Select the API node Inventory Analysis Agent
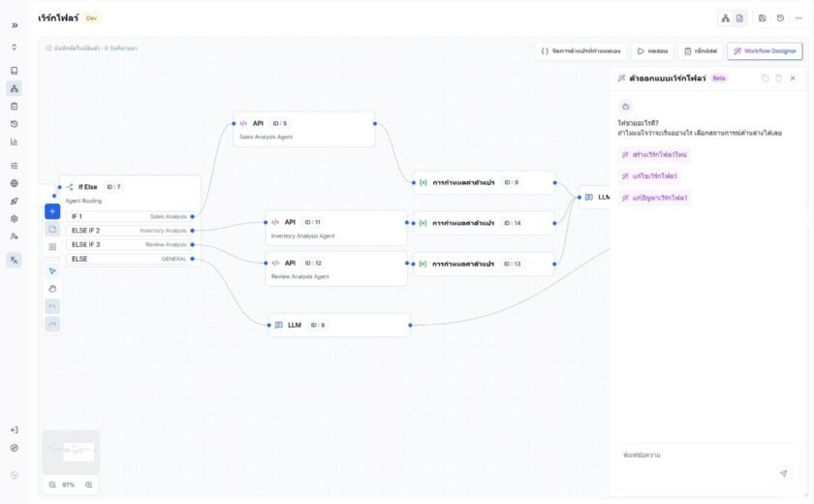This screenshot has height=504, width=814. tap(336, 229)
